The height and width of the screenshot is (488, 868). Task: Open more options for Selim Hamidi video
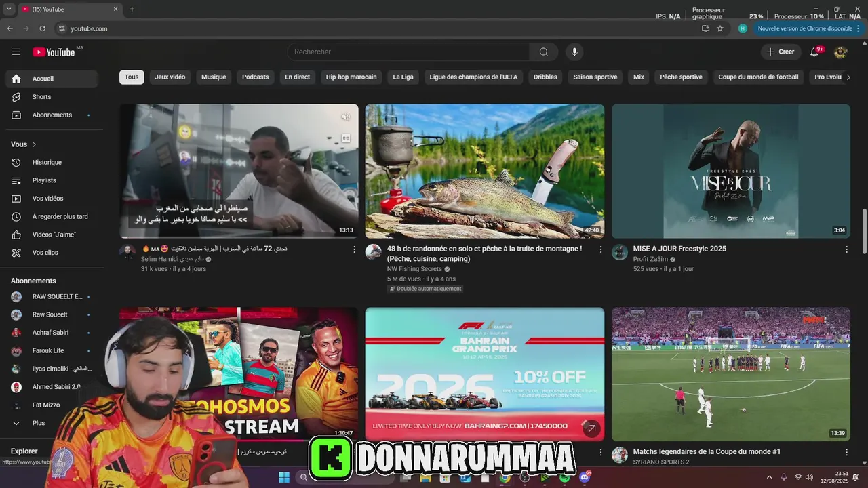(354, 249)
